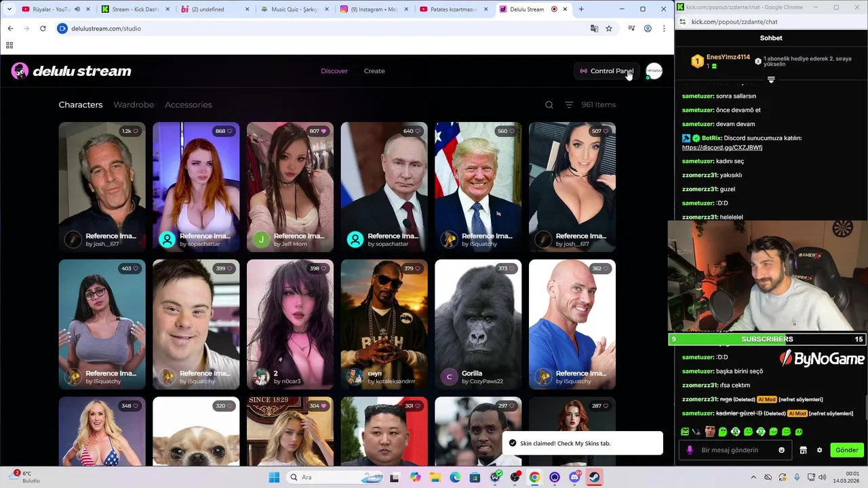Open a new browser tab with plus
This screenshot has height=488, width=868.
click(x=581, y=9)
